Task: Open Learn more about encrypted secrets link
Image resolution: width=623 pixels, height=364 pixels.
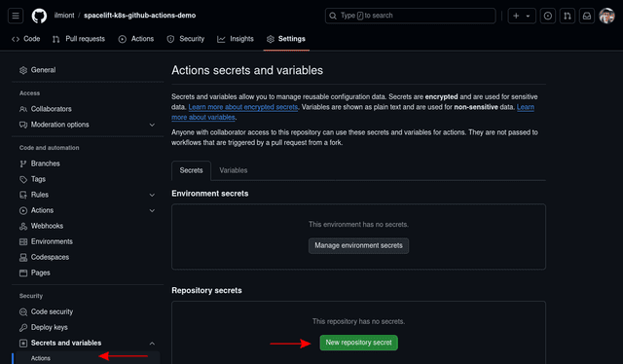Action: [242, 107]
